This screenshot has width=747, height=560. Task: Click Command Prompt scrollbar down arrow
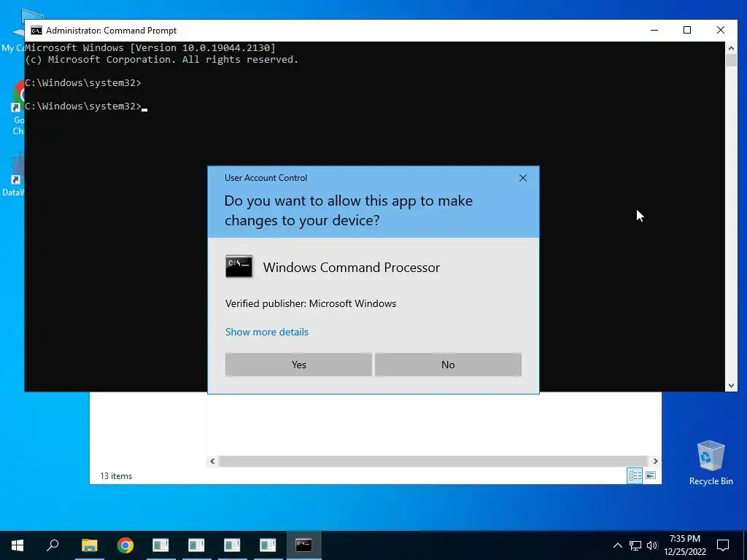(731, 385)
